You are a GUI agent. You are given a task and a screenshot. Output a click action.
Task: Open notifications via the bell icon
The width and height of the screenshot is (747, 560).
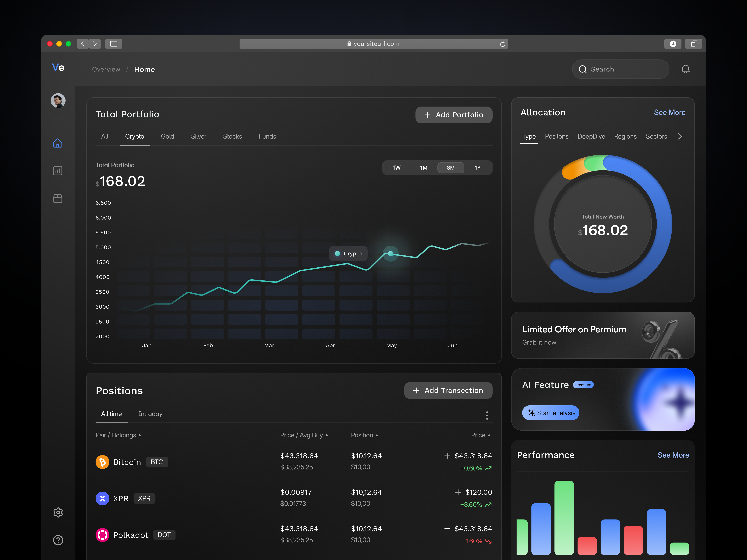point(686,69)
